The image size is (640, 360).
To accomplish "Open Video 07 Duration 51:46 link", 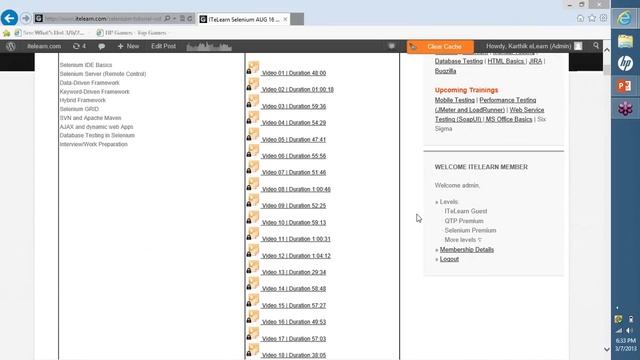I will [293, 172].
